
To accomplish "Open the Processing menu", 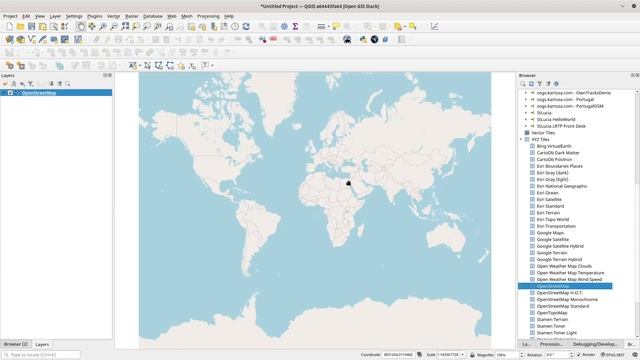I will pos(208,16).
